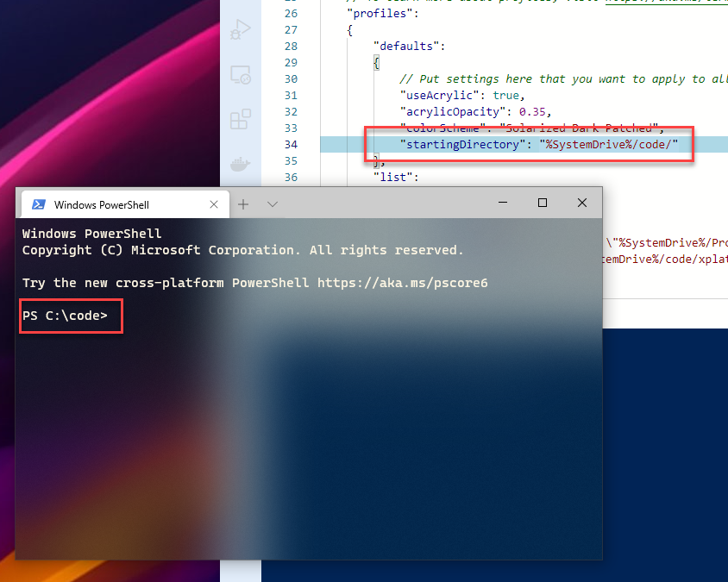Open the terminal profile dropdown chevron
This screenshot has height=582, width=728.
coord(272,204)
